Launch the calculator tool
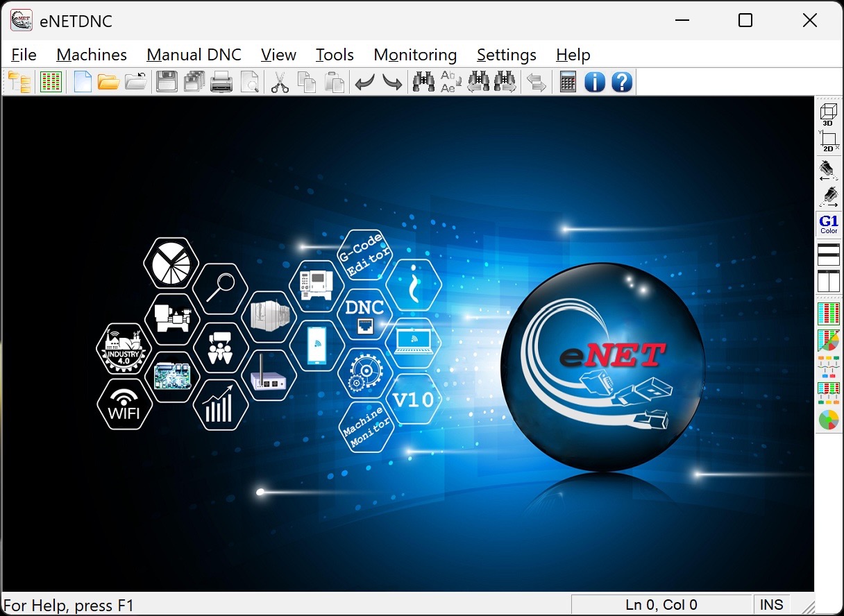The height and width of the screenshot is (616, 844). pyautogui.click(x=567, y=82)
